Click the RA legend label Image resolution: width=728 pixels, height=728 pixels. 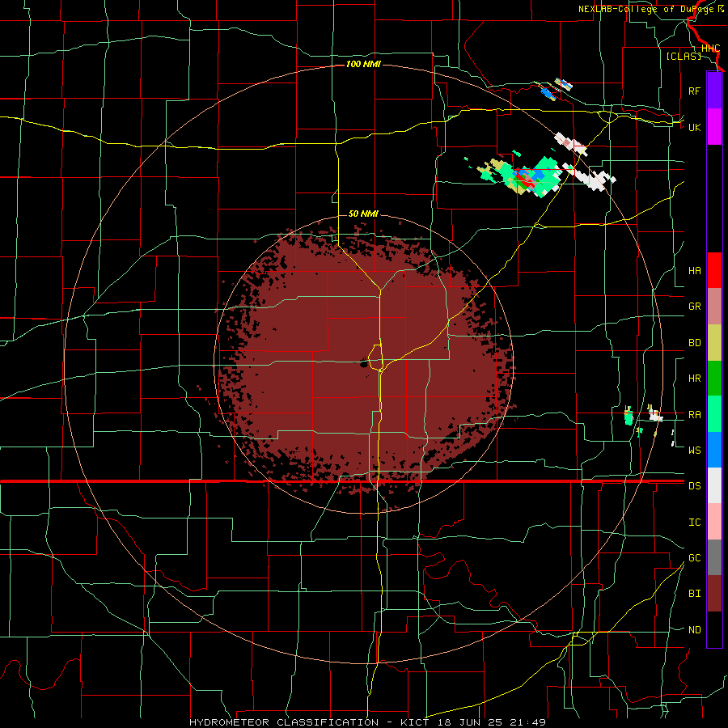[694, 415]
